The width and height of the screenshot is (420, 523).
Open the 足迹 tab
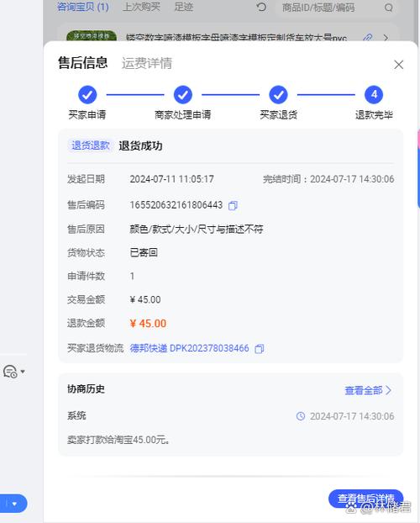click(x=184, y=7)
